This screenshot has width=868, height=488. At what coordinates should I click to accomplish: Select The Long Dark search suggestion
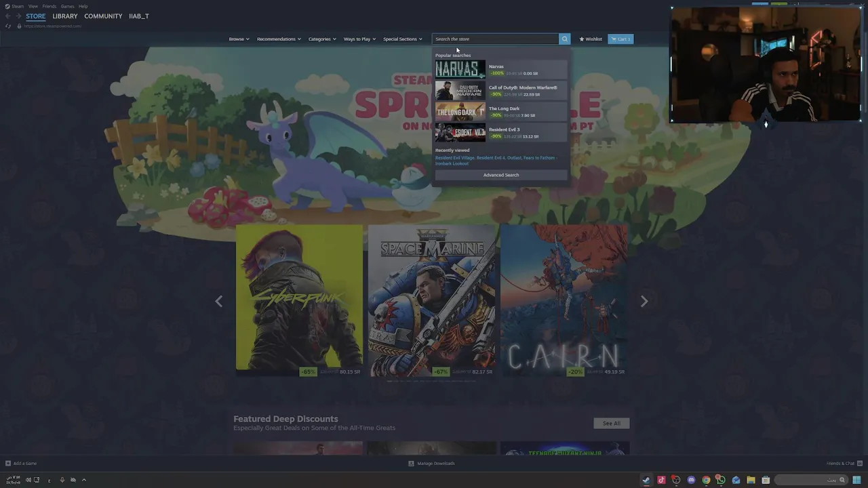tap(501, 111)
